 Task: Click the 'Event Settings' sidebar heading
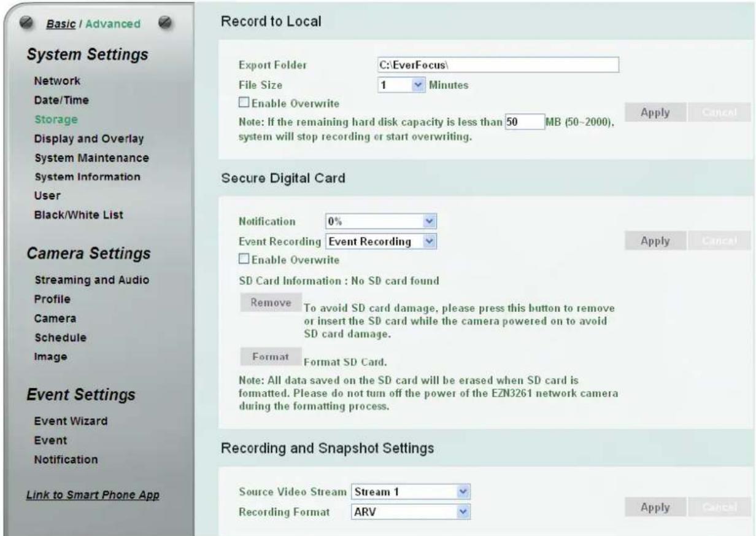(x=82, y=394)
